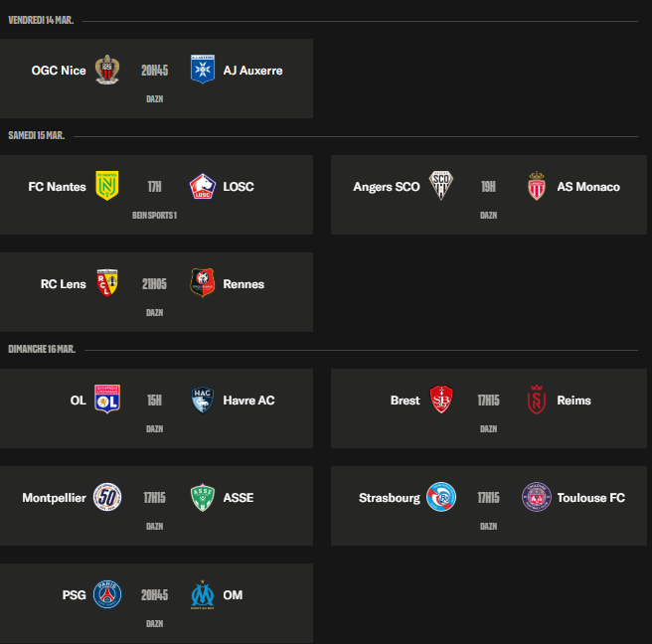Screen dimensions: 652x644
Task: Click the RC Lens club logo
Action: coord(106,283)
